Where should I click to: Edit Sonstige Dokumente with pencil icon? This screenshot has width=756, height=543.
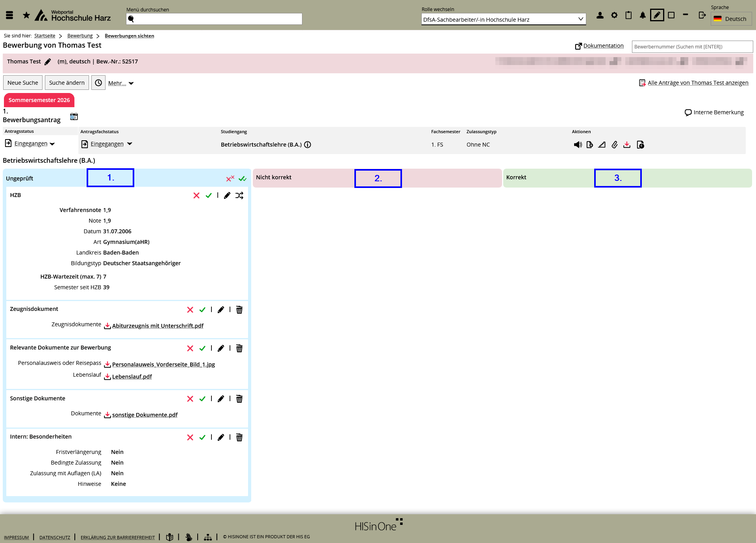pyautogui.click(x=221, y=399)
